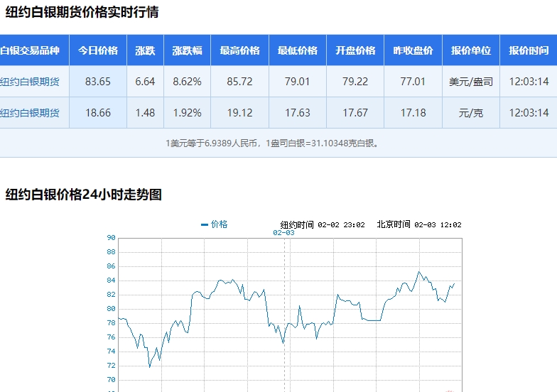Click the 白银交易品种 header cell
The height and width of the screenshot is (392, 557).
[30, 51]
